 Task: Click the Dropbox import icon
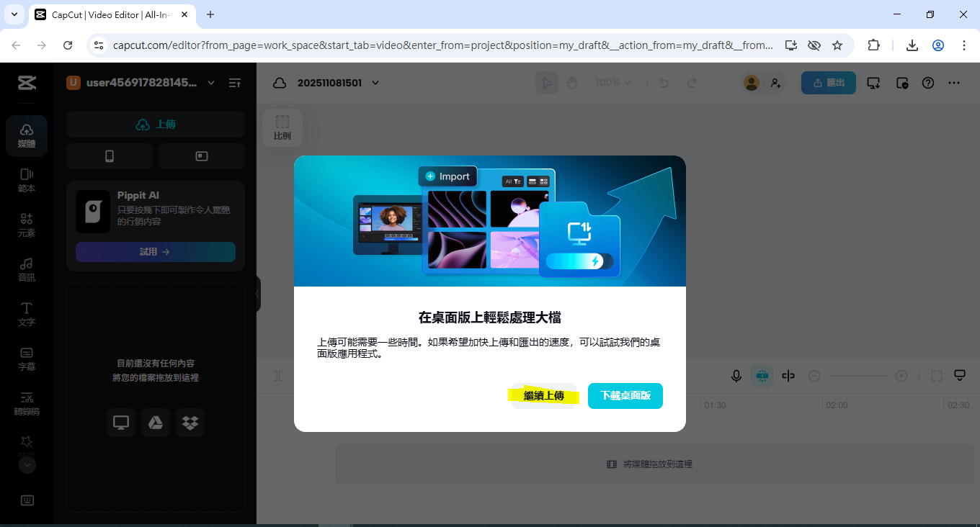190,423
